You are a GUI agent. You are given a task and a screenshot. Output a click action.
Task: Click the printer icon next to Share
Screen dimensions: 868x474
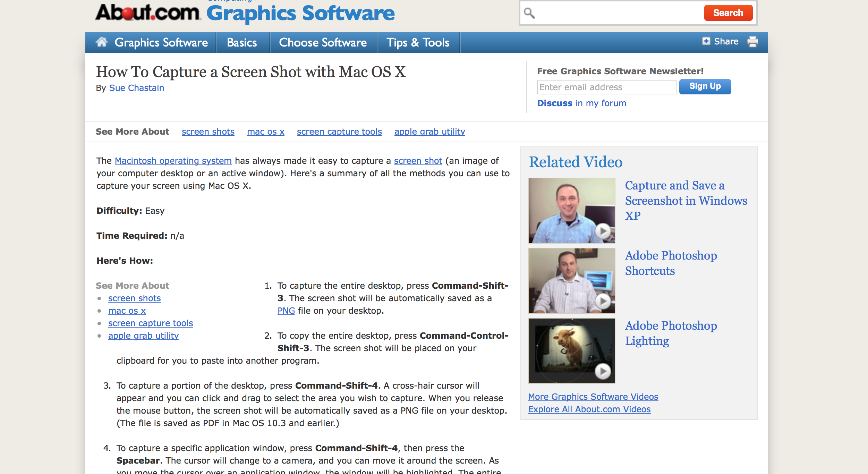(x=752, y=42)
